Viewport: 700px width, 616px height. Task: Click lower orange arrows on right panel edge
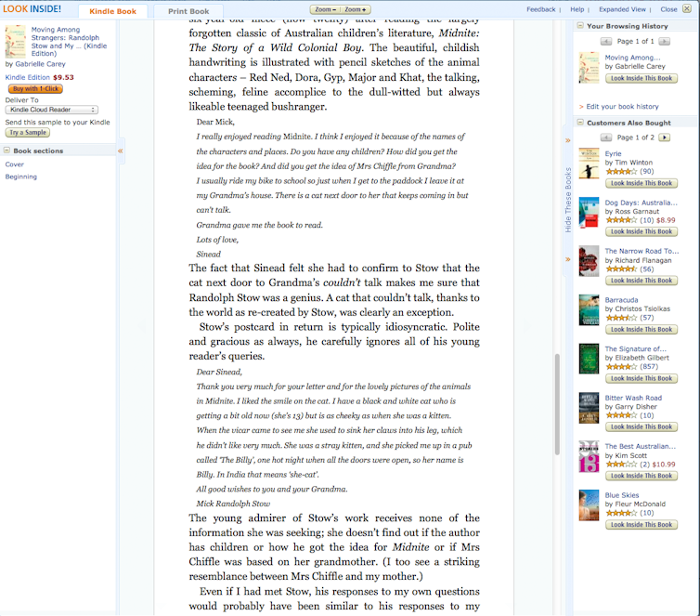[568, 259]
